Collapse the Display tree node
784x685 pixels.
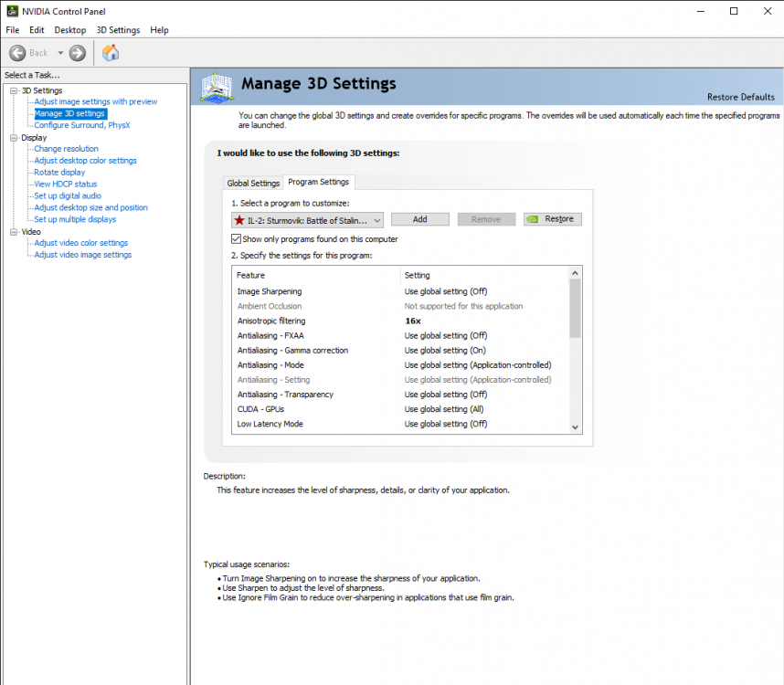click(x=14, y=137)
